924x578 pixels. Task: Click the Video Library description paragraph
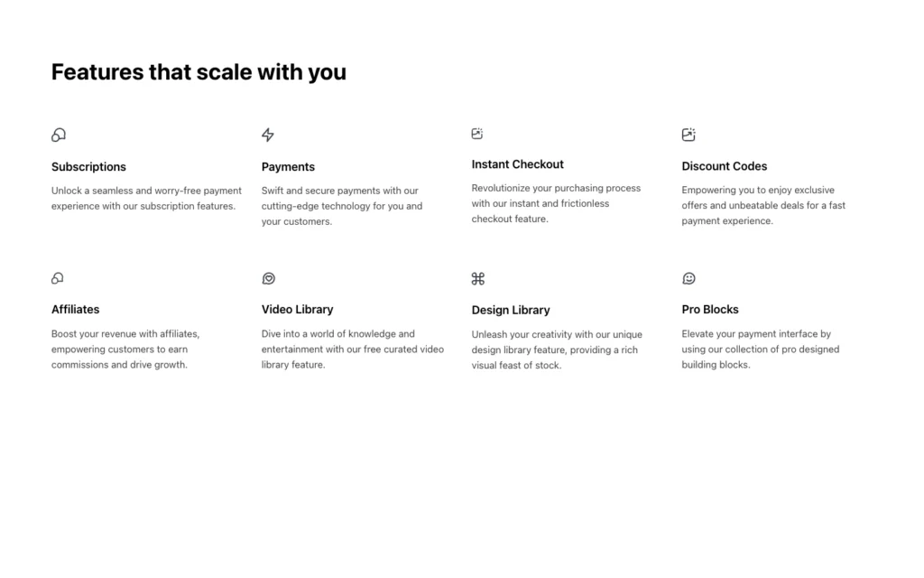[x=353, y=349]
